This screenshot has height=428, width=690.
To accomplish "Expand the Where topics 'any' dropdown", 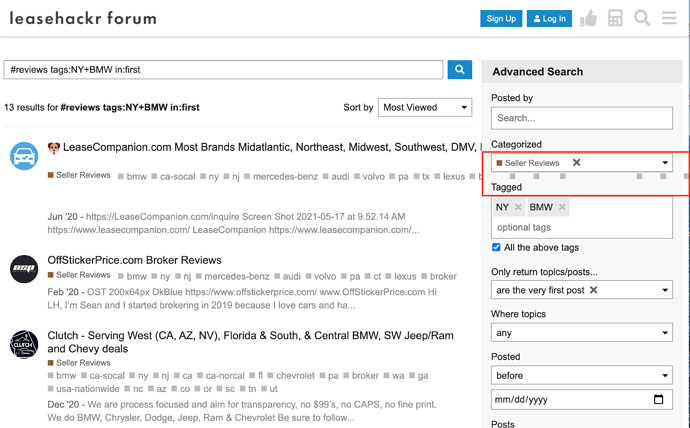I will pos(582,333).
